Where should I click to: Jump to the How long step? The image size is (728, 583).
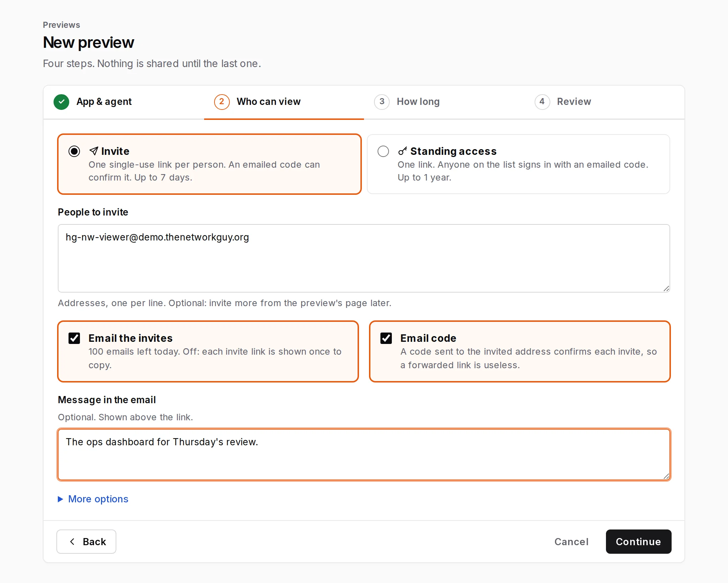click(x=444, y=102)
